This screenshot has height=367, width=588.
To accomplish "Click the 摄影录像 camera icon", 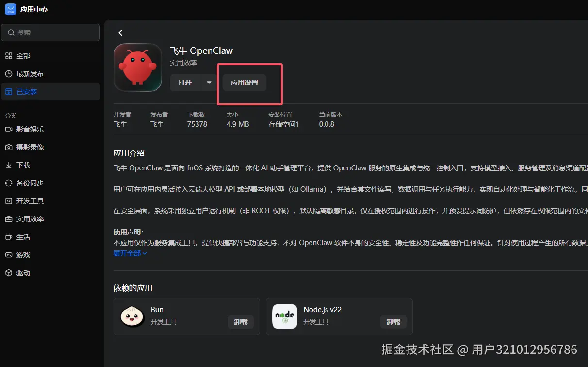I will click(9, 147).
